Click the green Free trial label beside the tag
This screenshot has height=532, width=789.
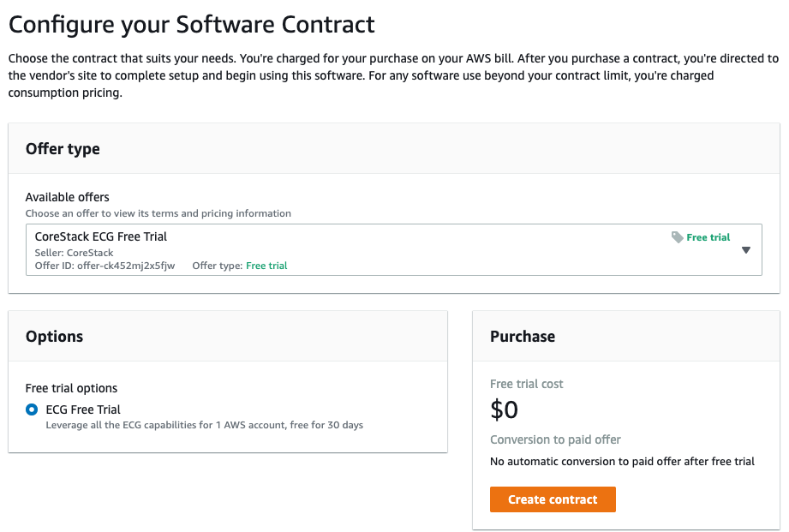pyautogui.click(x=708, y=237)
